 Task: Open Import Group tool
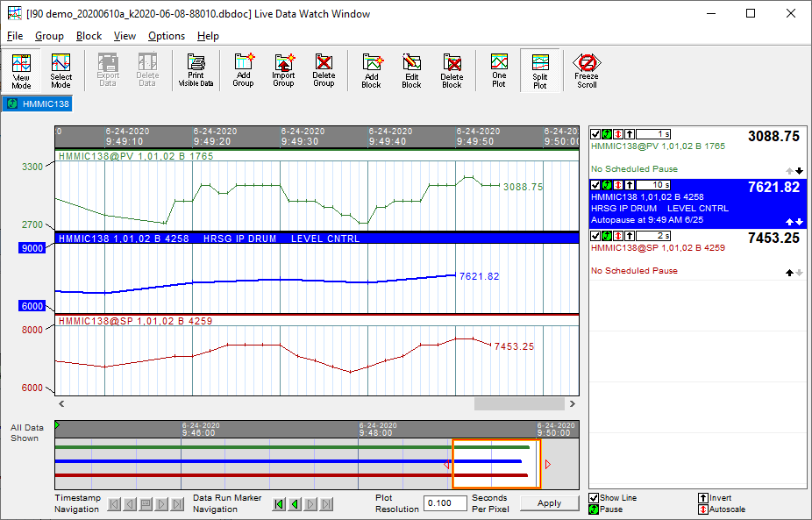(283, 70)
